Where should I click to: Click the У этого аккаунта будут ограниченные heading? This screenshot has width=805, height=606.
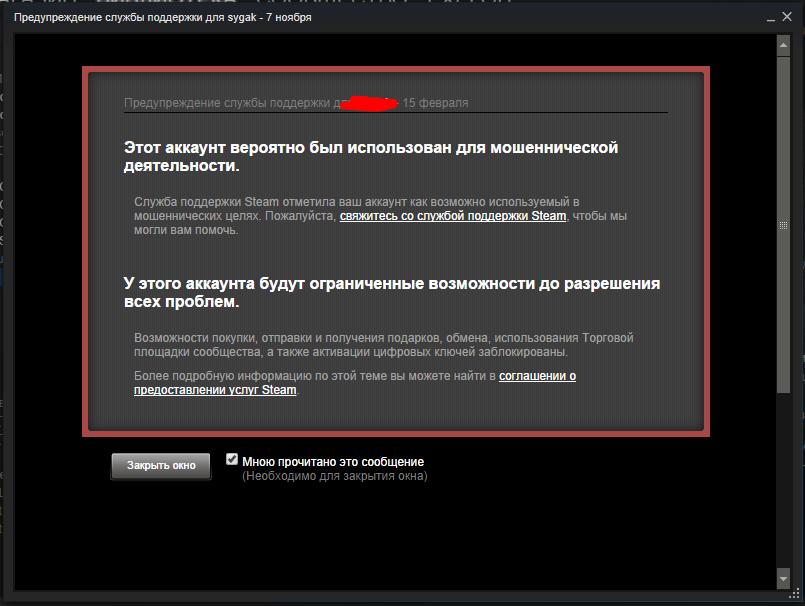[x=392, y=292]
